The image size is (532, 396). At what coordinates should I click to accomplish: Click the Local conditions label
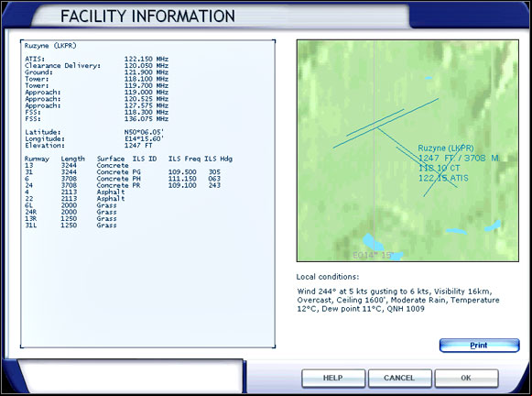(328, 277)
